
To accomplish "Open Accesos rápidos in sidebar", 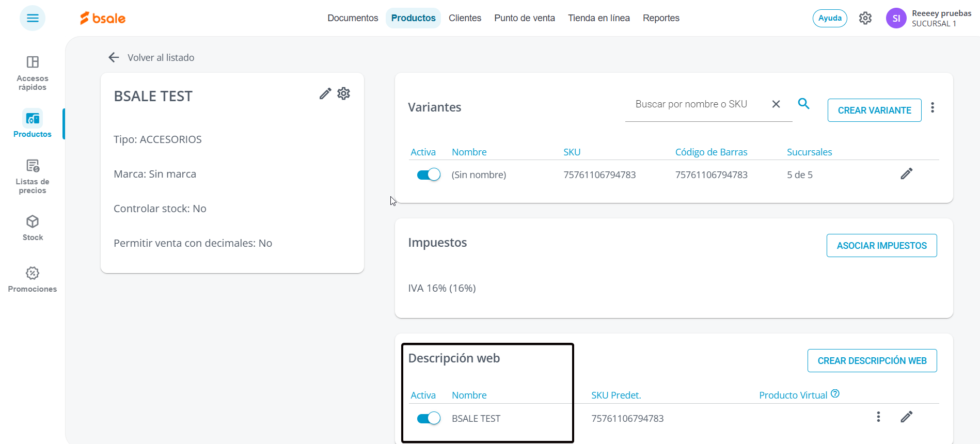I will coord(33,73).
